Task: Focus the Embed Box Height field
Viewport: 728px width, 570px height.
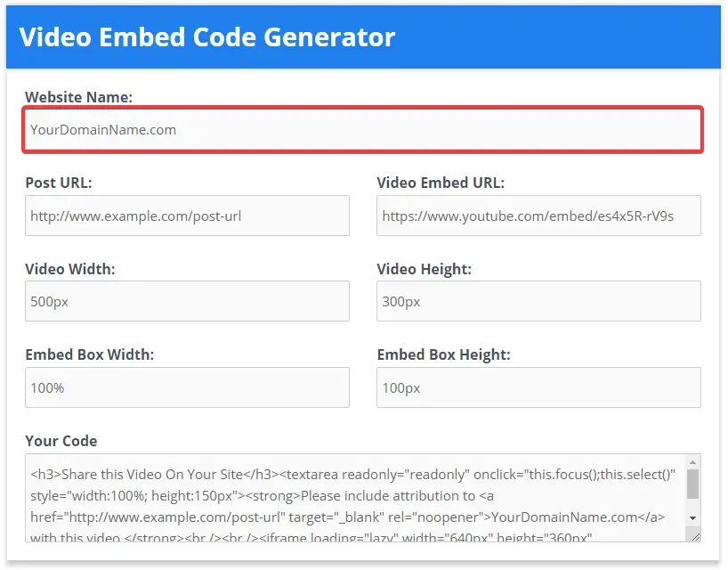Action: (x=538, y=387)
